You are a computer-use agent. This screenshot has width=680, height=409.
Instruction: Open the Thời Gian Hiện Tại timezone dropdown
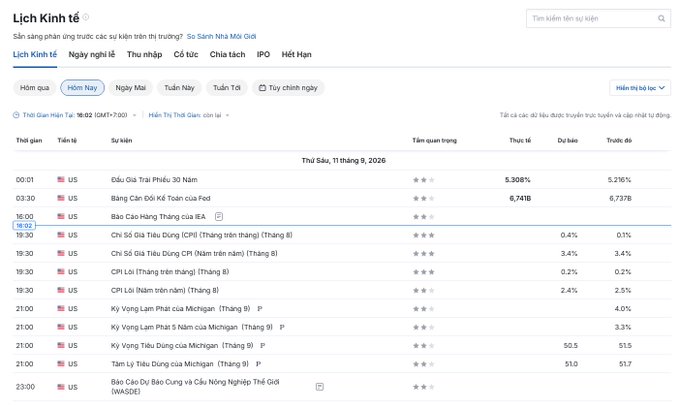coord(75,115)
